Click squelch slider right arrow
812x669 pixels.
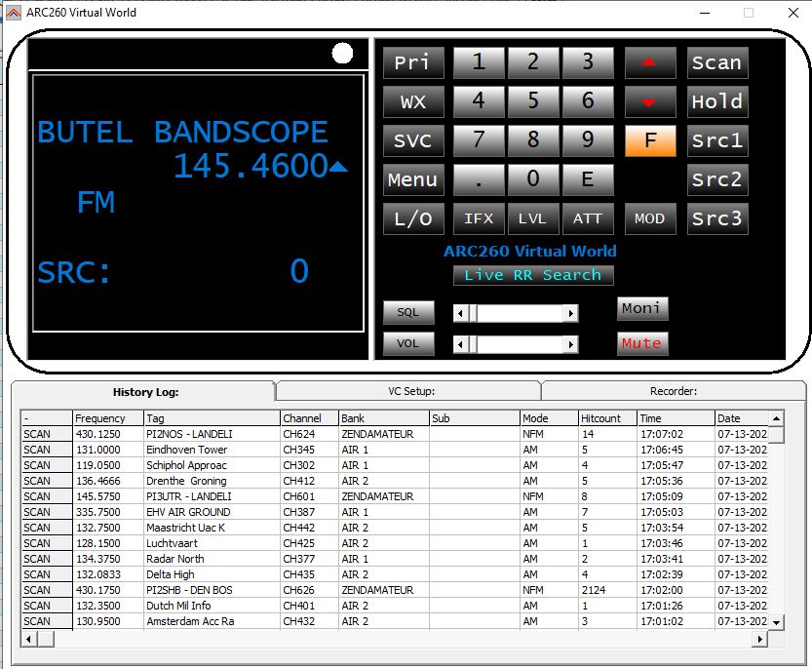570,313
